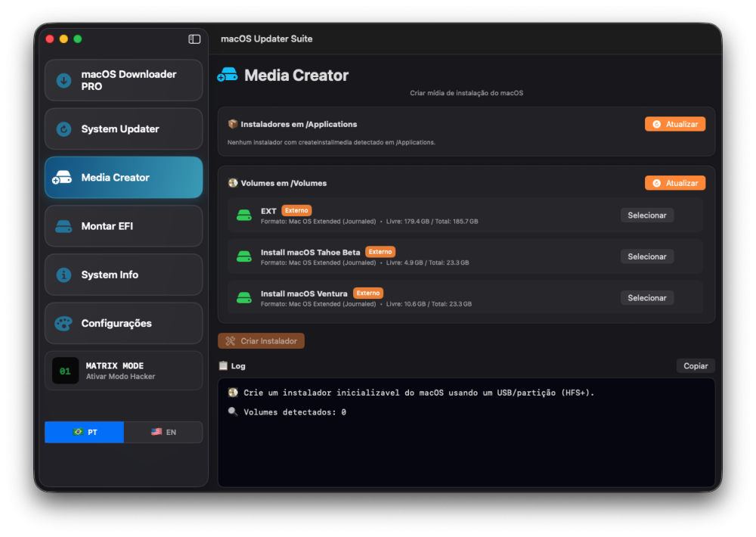The width and height of the screenshot is (756, 537).
Task: Select the EXT volume
Action: (x=647, y=216)
